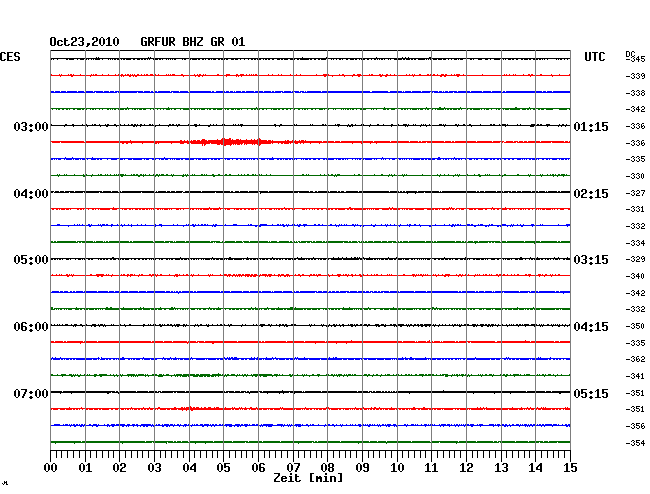Click the CES column header

click(10, 57)
